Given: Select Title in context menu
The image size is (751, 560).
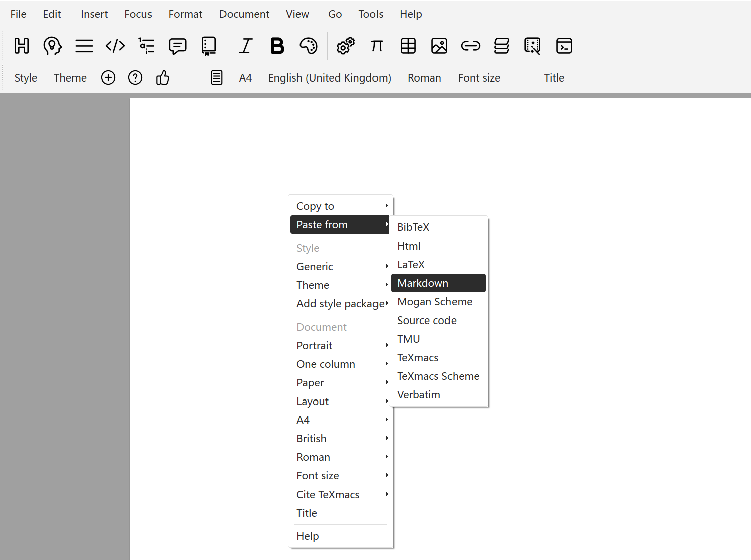Looking at the screenshot, I should [x=341, y=513].
